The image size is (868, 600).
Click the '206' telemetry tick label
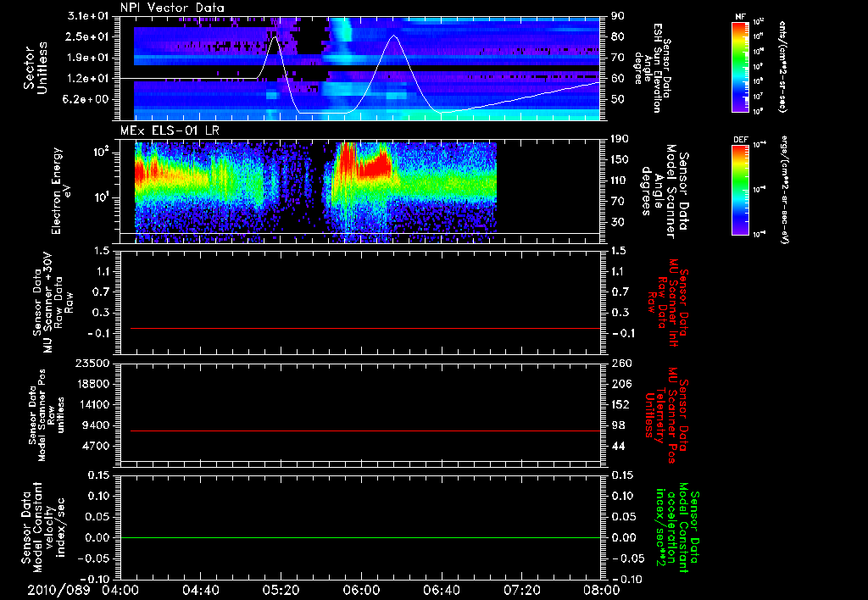620,384
